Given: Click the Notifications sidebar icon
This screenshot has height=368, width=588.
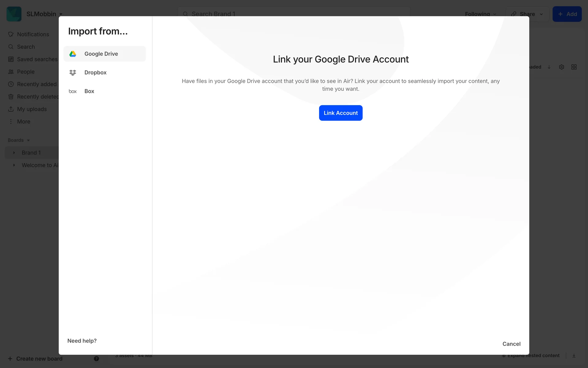Looking at the screenshot, I should pos(11,34).
